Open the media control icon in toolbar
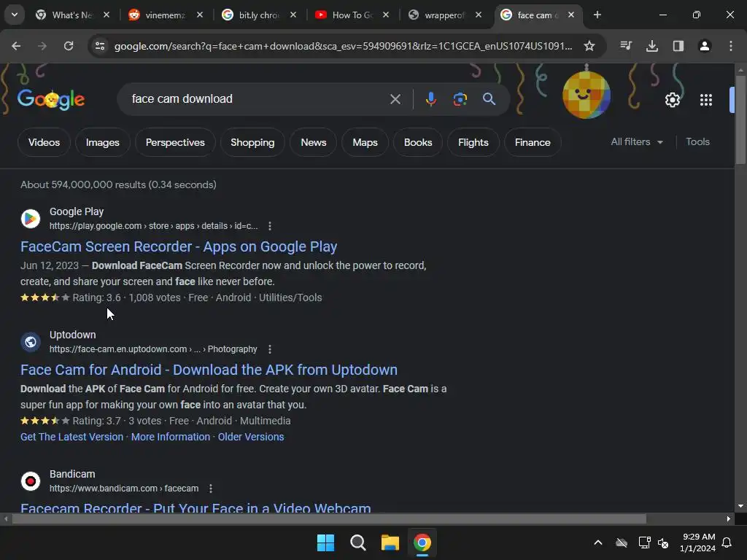Image resolution: width=747 pixels, height=560 pixels. click(626, 46)
